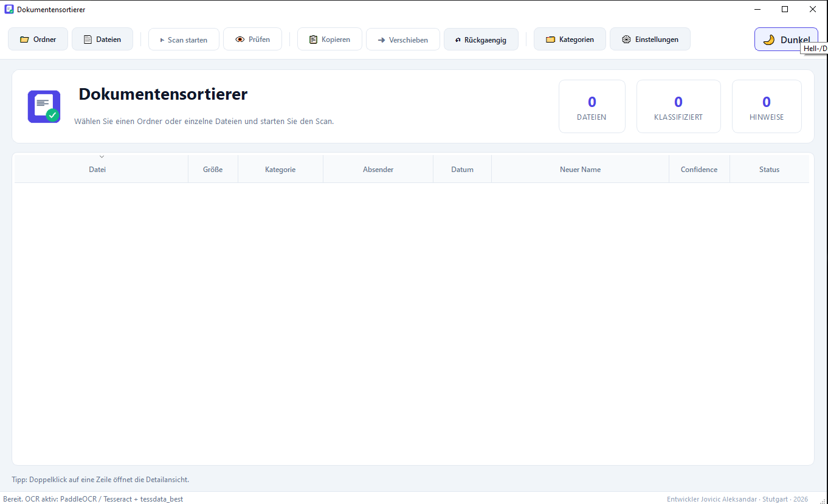Click the folder icon on Ordner button
The image size is (828, 504).
pyautogui.click(x=24, y=40)
